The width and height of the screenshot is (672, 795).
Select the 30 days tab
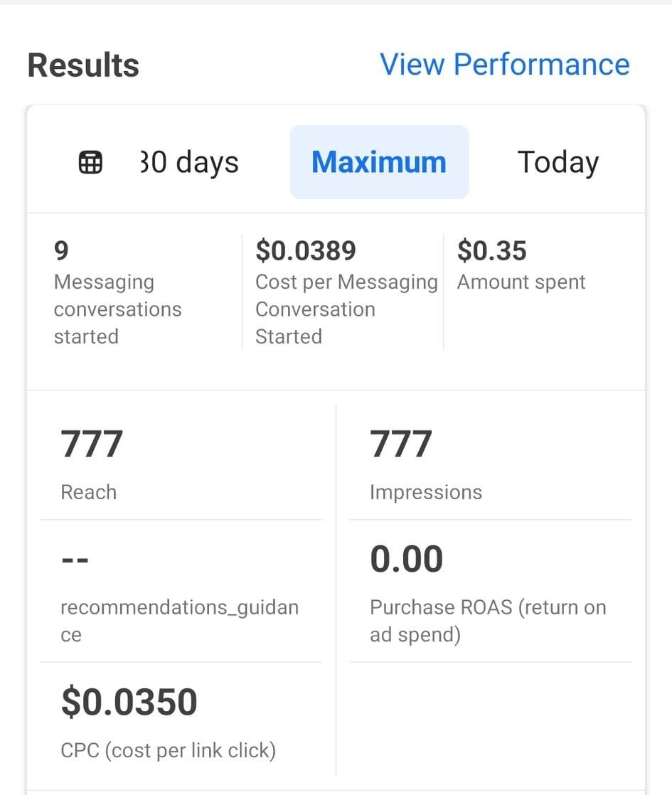(x=189, y=162)
